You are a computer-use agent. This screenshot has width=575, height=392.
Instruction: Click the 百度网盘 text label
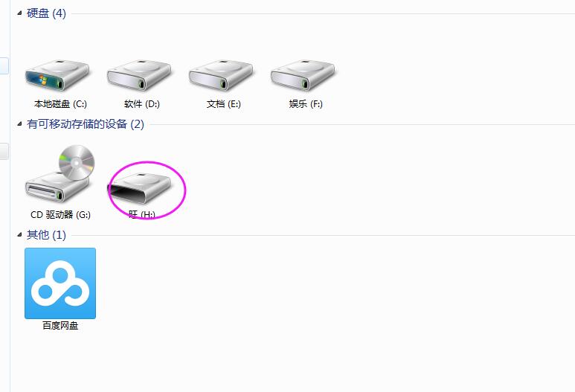(60, 326)
